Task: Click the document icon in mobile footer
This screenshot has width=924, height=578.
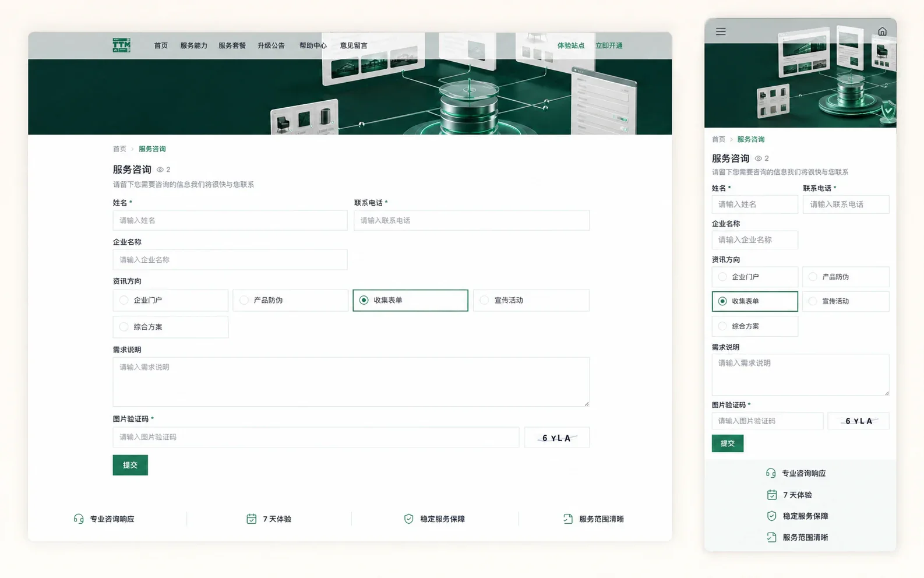Action: tap(771, 537)
